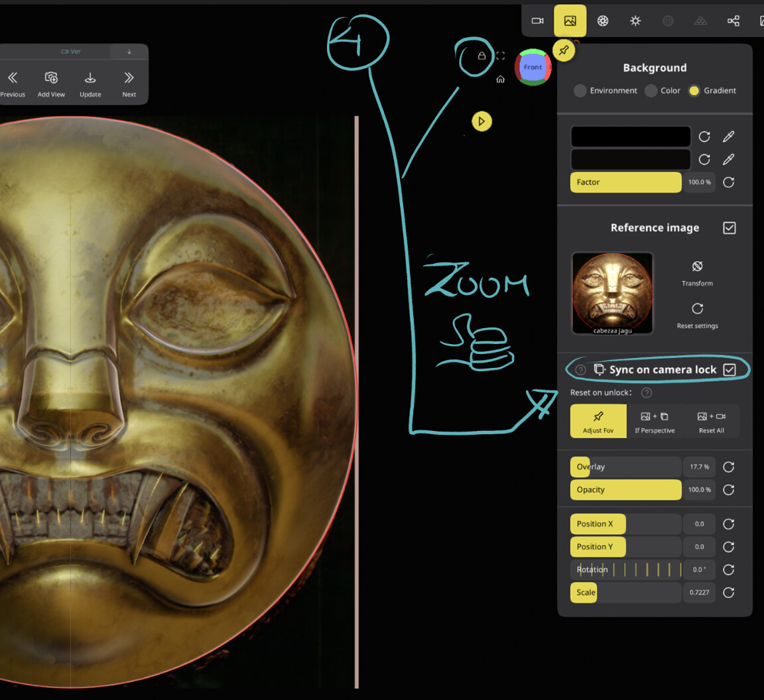Click the yellow play button
Screen dimensions: 764x700
[x=481, y=121]
